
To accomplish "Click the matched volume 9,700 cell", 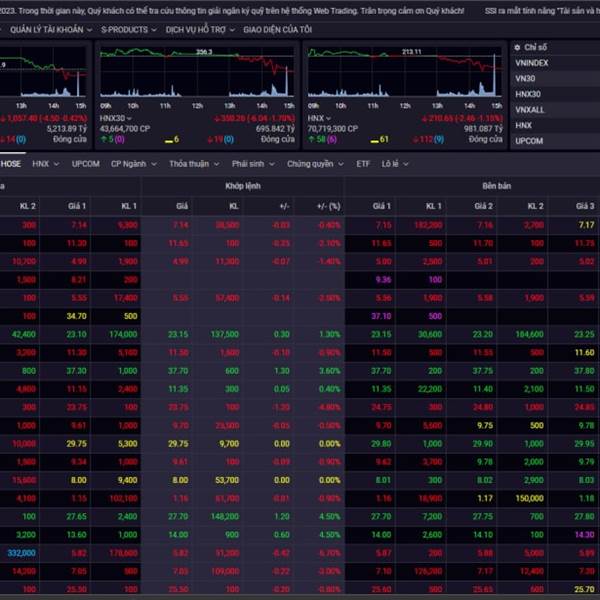I will pos(229,444).
